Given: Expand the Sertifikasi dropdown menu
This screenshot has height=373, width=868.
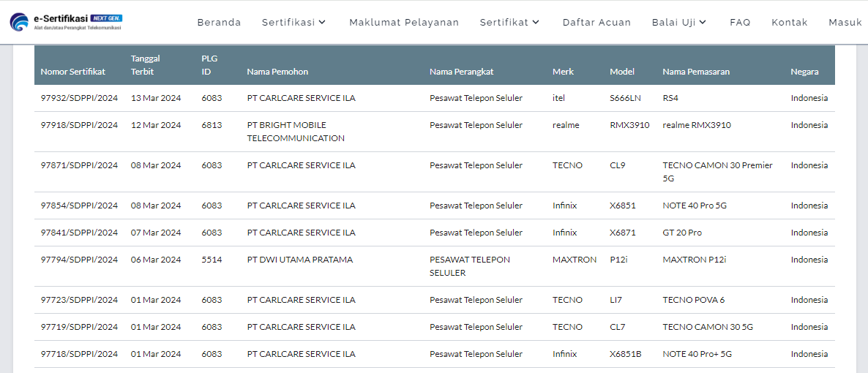Looking at the screenshot, I should pyautogui.click(x=294, y=22).
